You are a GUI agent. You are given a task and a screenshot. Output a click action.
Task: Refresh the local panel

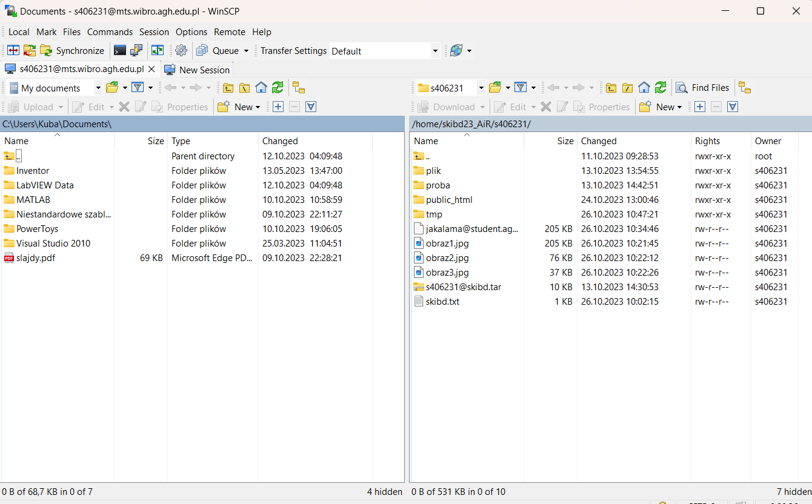[x=278, y=88]
